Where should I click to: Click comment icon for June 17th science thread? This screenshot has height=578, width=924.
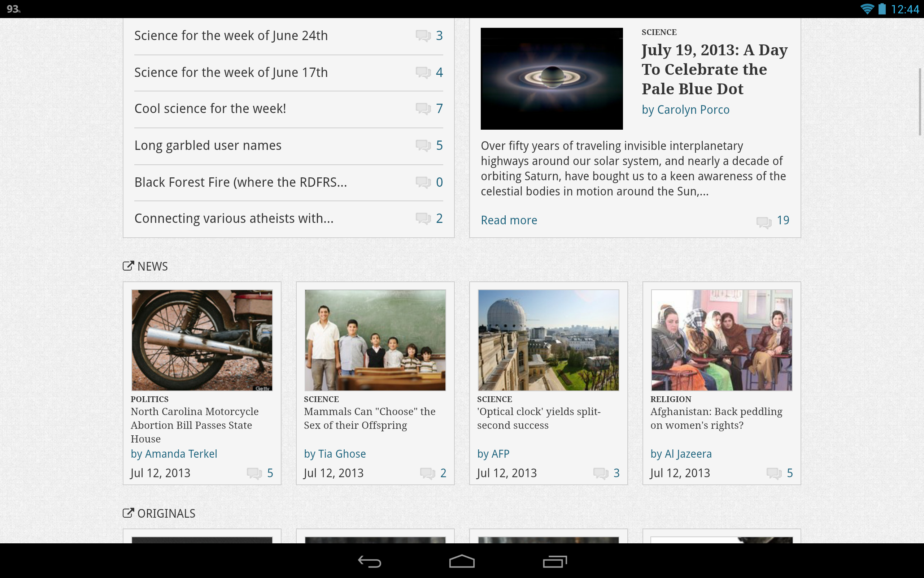pyautogui.click(x=423, y=73)
